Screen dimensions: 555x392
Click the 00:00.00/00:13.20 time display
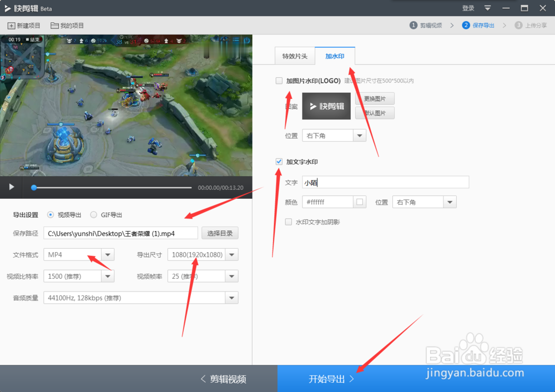coord(220,188)
